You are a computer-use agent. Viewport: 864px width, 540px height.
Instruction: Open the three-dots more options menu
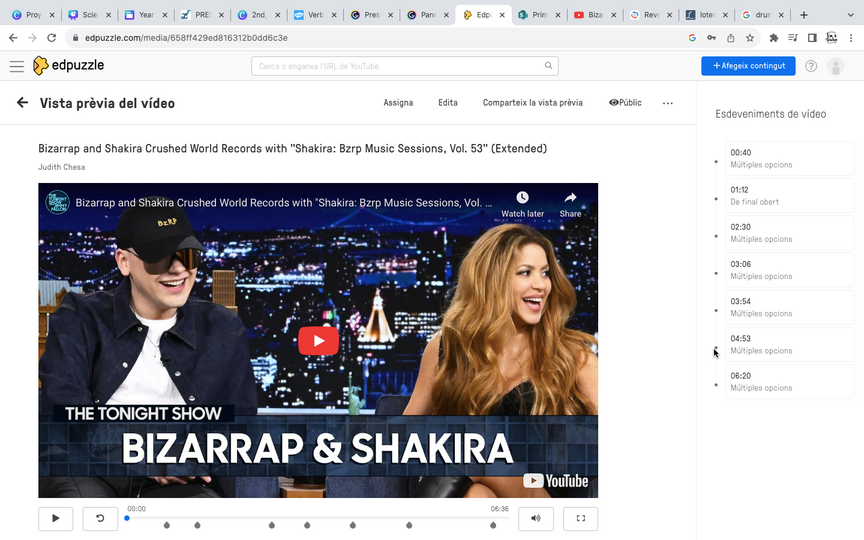tap(667, 103)
